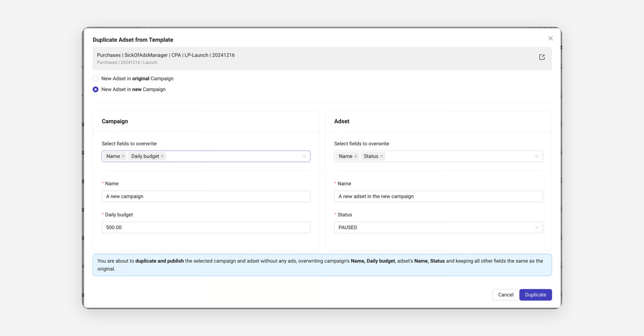The image size is (644, 336).
Task: Open the PAUSED status dropdown
Action: point(438,227)
